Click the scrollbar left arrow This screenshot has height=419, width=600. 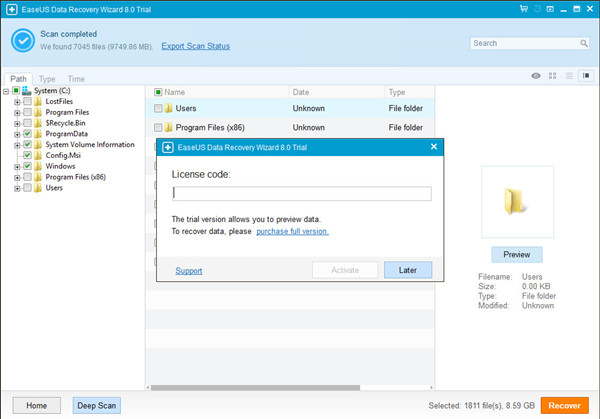[148, 388]
